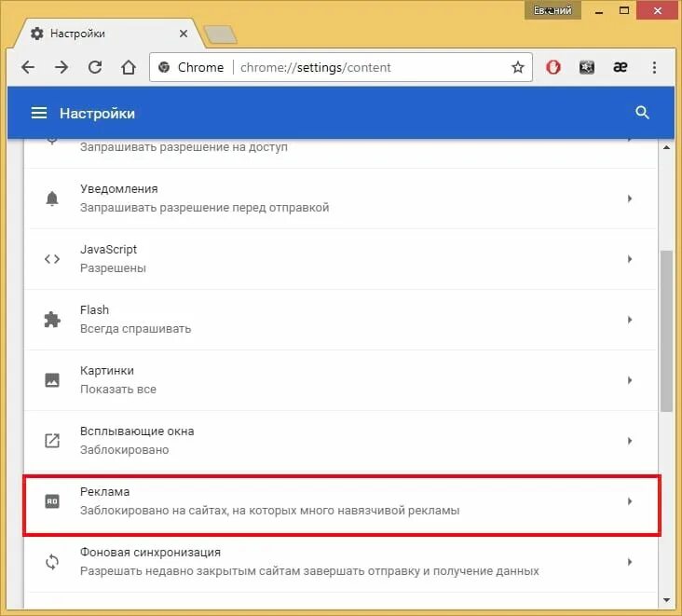Close the Настройки tab

pyautogui.click(x=184, y=34)
